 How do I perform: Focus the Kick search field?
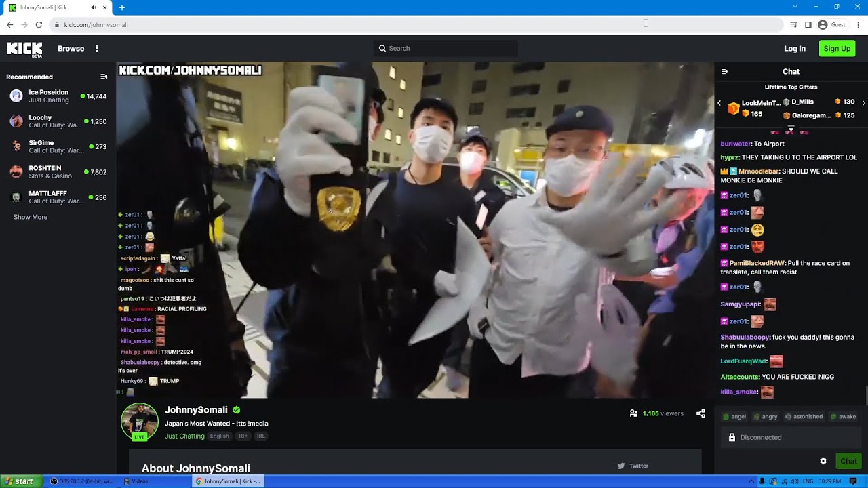(x=446, y=48)
